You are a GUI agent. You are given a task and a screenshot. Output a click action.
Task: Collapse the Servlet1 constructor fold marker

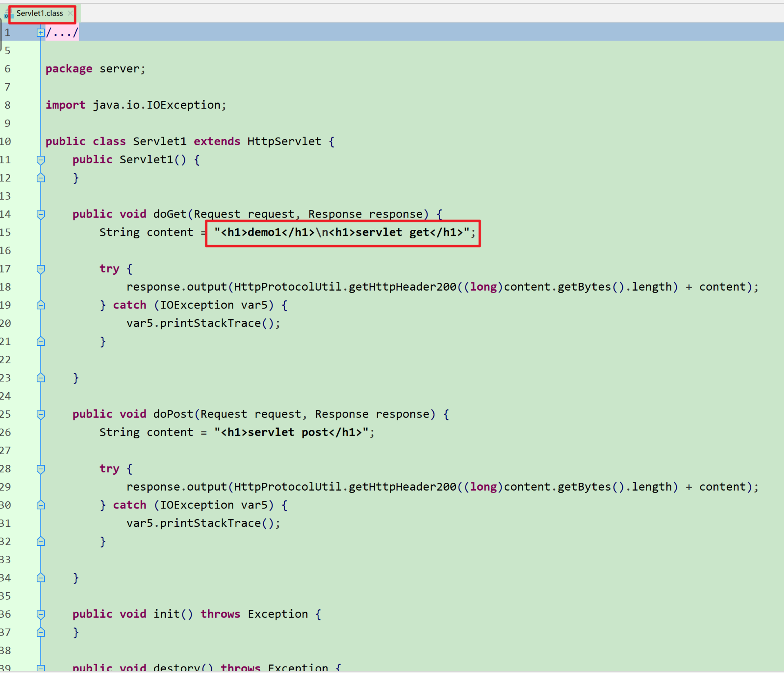pyautogui.click(x=40, y=160)
